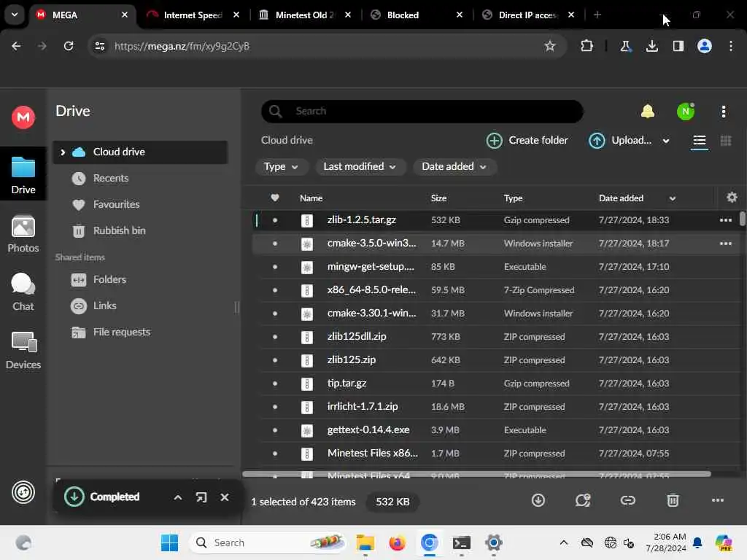Open transfers widget in new window
747x560 pixels.
coord(201,497)
